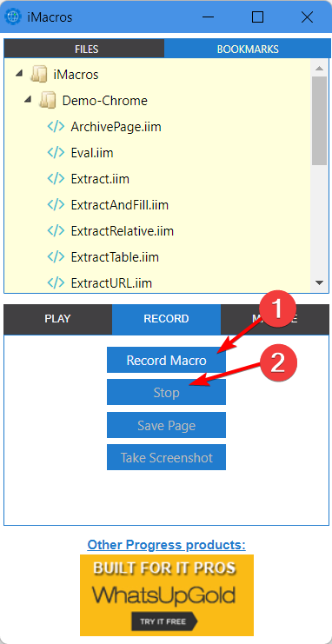Select the iMacros root folder name
This screenshot has width=332, height=644.
(76, 75)
